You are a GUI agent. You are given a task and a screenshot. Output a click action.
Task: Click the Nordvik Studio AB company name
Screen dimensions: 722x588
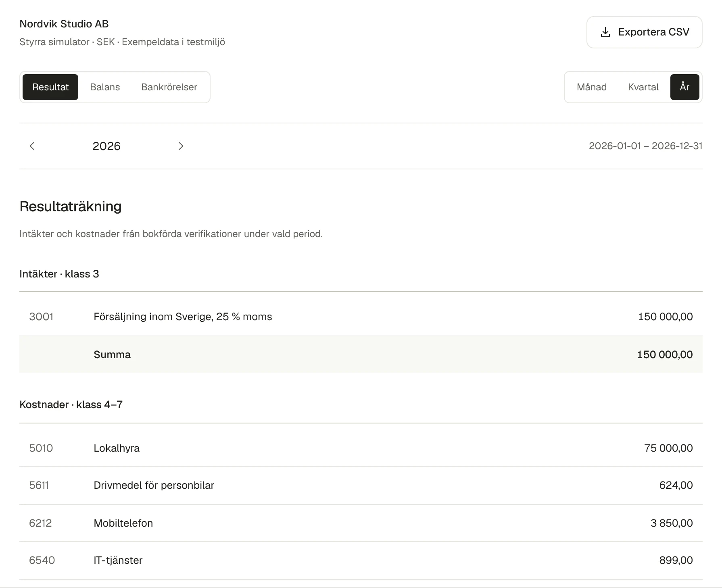pos(64,24)
